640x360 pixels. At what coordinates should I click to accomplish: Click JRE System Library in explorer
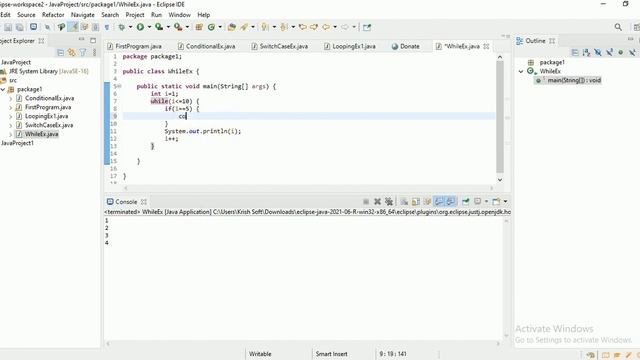48,71
